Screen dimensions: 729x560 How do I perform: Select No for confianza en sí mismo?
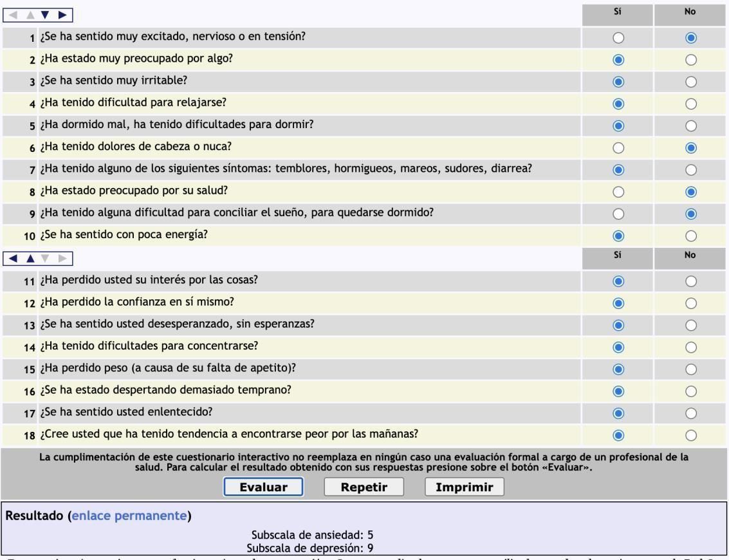pos(691,303)
